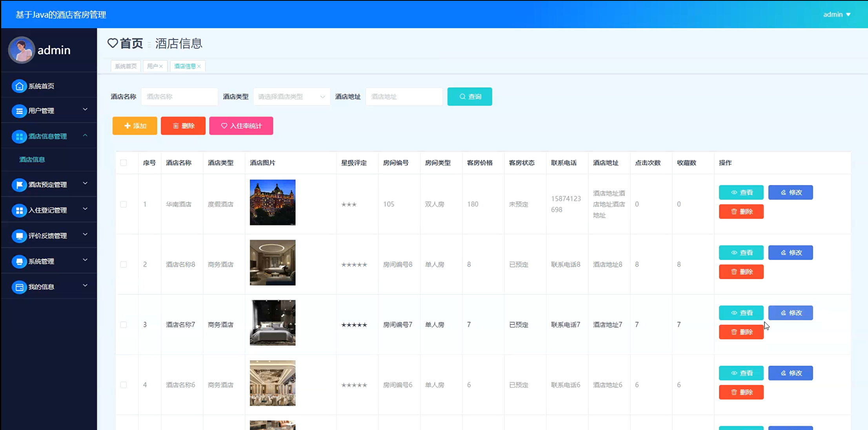Click the magnifier icon on 查询 button

[462, 96]
